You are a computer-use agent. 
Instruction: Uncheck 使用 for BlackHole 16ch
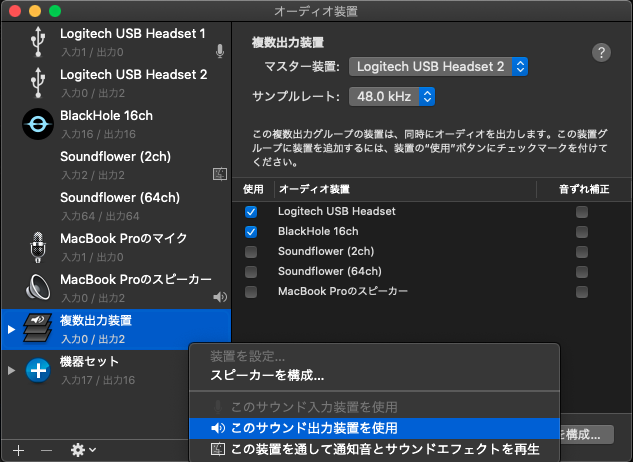coord(251,232)
